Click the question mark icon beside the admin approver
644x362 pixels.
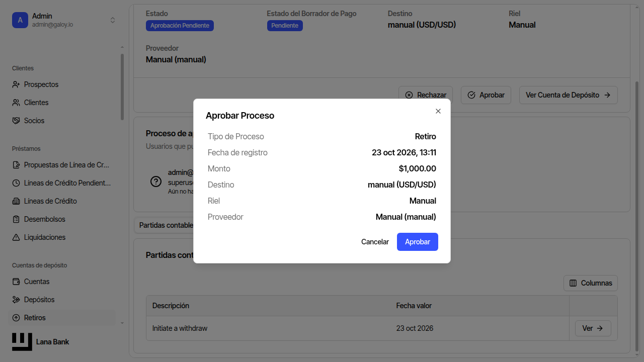point(156,182)
